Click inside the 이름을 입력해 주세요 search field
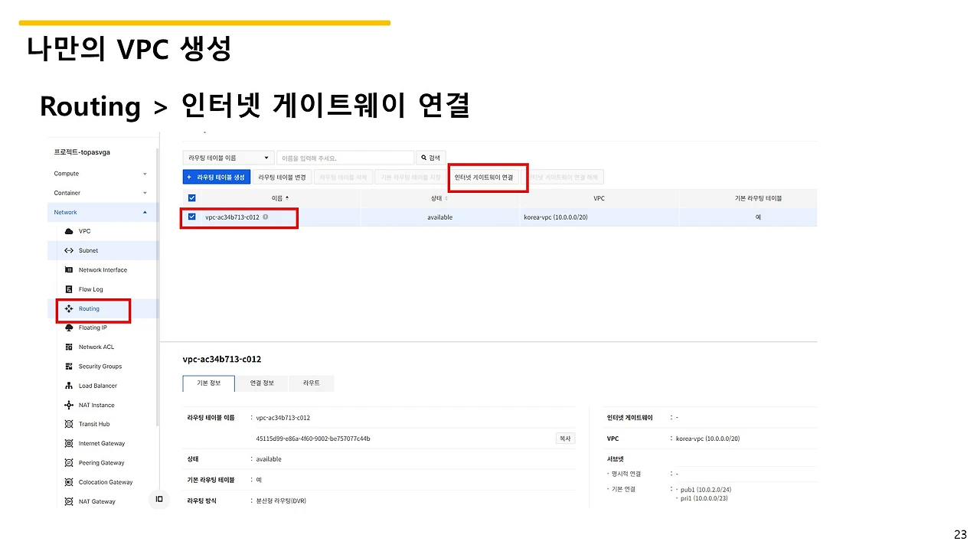The width and height of the screenshot is (980, 551). click(x=345, y=157)
